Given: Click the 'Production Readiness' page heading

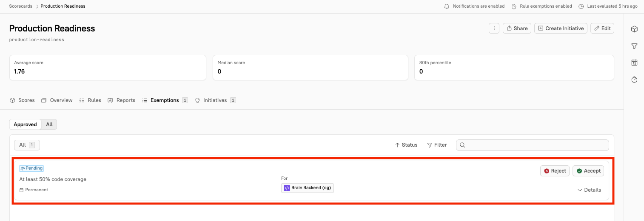Looking at the screenshot, I should 52,28.
